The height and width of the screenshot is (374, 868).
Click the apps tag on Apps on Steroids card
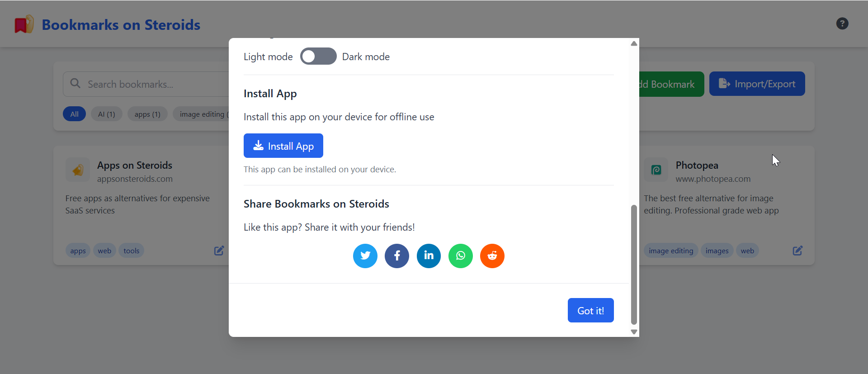(78, 251)
